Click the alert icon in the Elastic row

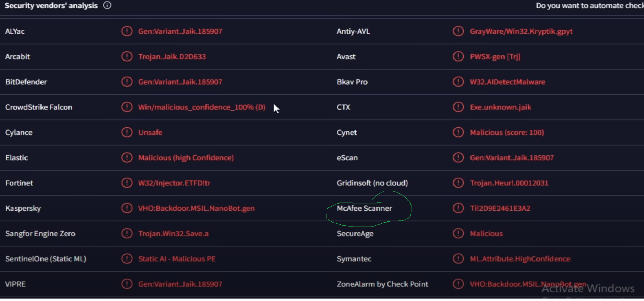tap(127, 157)
